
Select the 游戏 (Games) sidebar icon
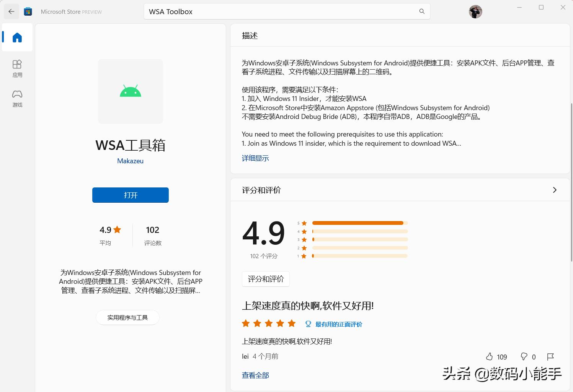tap(17, 98)
